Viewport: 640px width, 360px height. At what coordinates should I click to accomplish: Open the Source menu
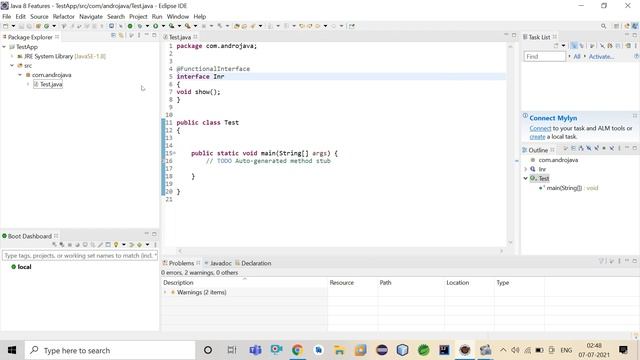(39, 16)
